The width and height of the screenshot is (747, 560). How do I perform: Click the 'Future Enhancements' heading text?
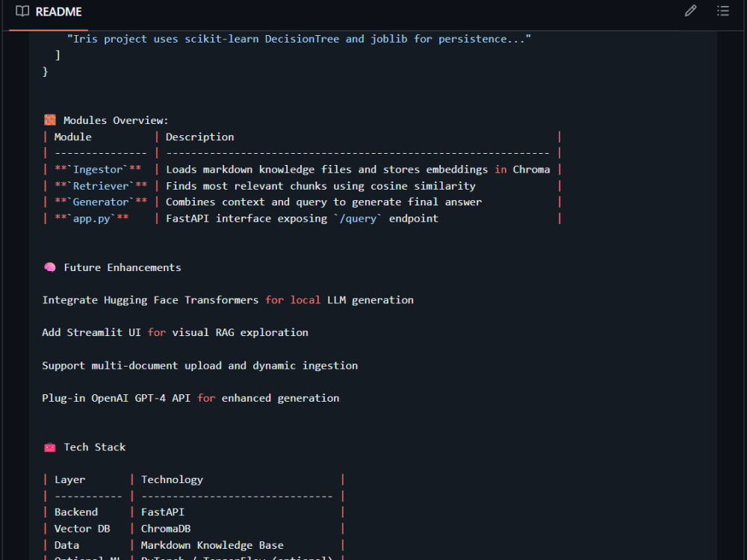click(123, 267)
